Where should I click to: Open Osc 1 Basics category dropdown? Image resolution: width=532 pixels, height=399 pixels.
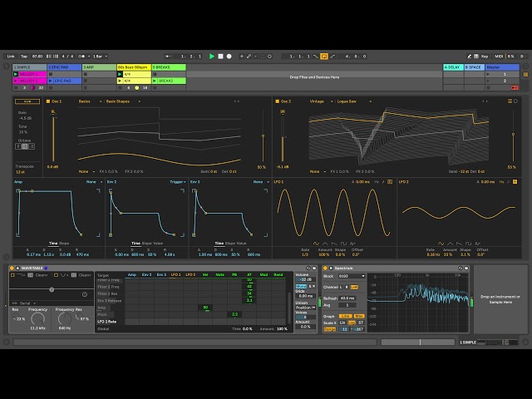click(90, 101)
